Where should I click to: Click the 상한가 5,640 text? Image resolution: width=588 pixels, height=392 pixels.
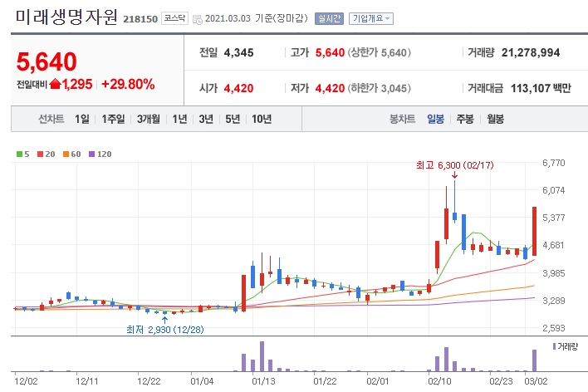[x=379, y=52]
